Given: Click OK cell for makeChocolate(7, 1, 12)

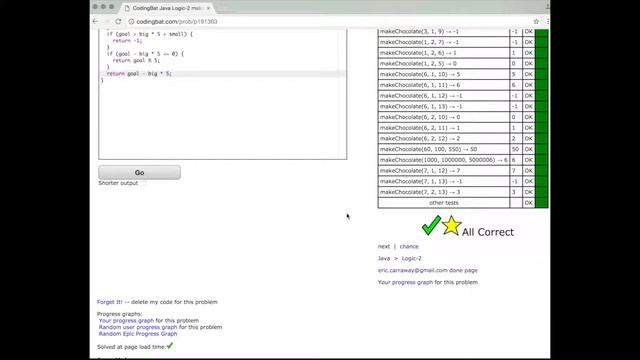Looking at the screenshot, I should click(x=529, y=171).
